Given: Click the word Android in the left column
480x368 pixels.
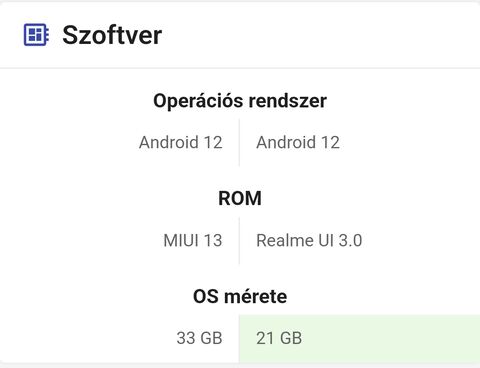Looking at the screenshot, I should click(x=169, y=142).
